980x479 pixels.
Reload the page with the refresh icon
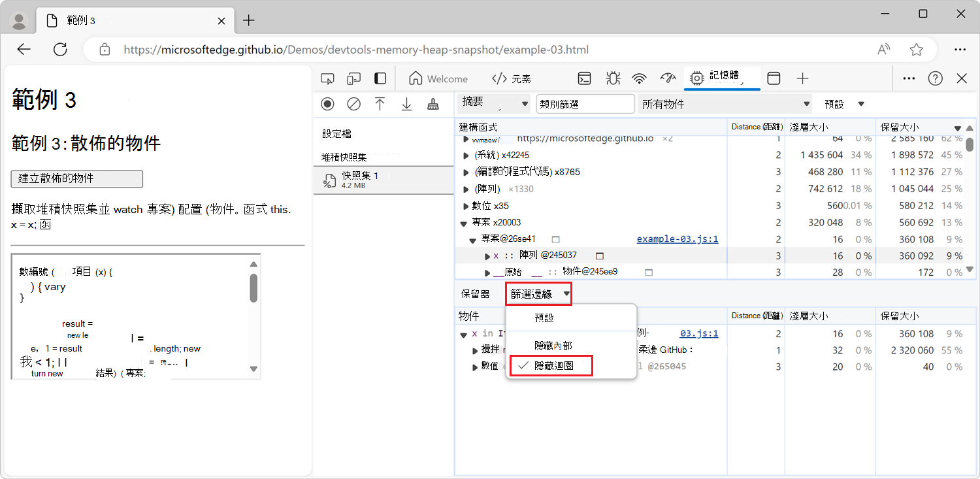[x=61, y=50]
